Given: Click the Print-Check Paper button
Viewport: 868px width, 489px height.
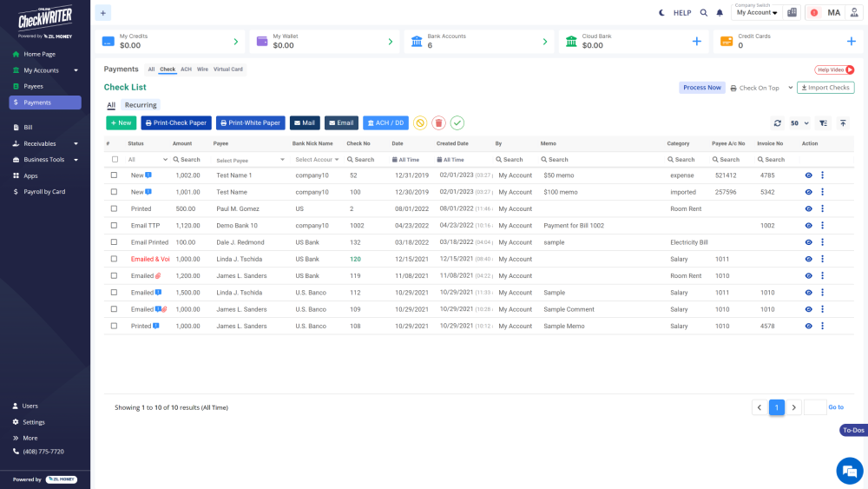Looking at the screenshot, I should tap(176, 123).
